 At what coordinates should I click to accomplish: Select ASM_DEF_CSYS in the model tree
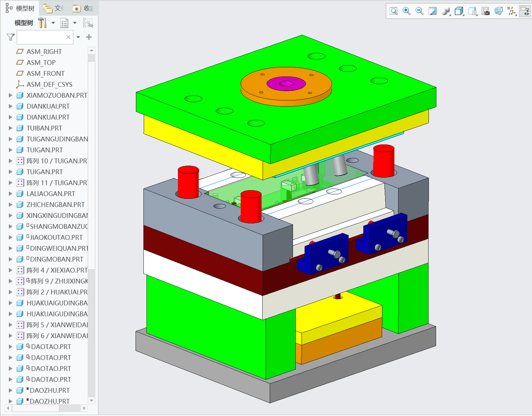click(x=49, y=84)
